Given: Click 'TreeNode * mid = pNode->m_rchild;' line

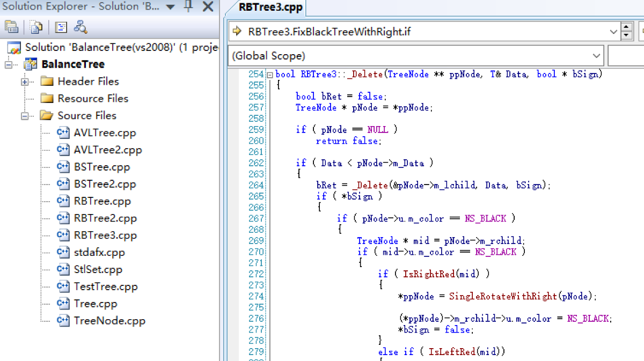Looking at the screenshot, I should [441, 241].
